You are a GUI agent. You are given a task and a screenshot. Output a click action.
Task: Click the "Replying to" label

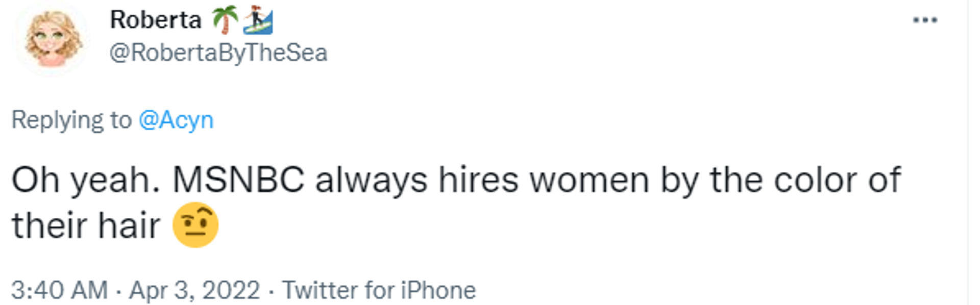pyautogui.click(x=71, y=121)
